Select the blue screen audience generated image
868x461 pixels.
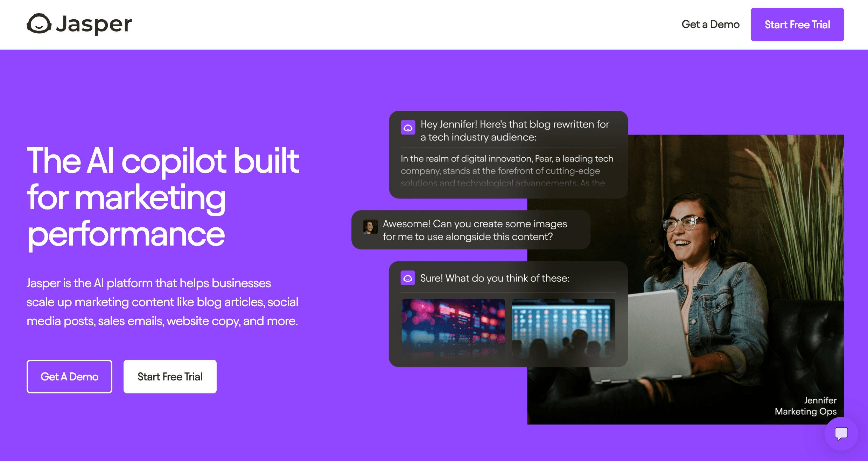pos(563,328)
